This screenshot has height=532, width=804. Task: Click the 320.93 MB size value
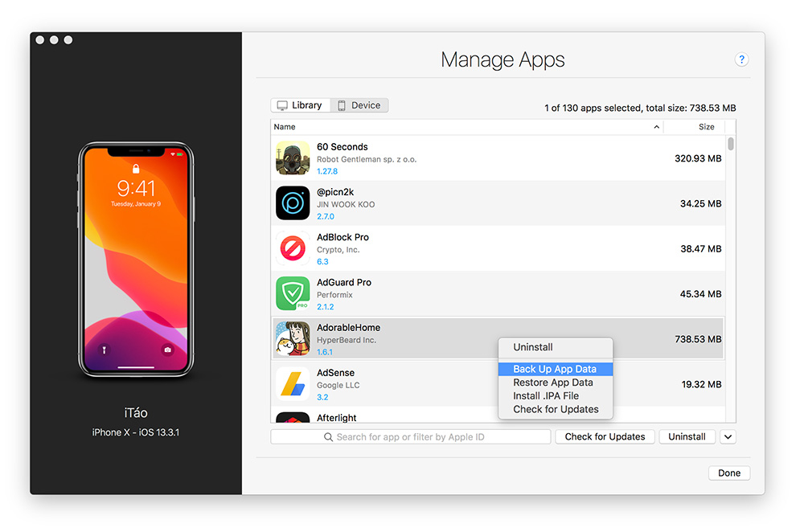click(698, 158)
